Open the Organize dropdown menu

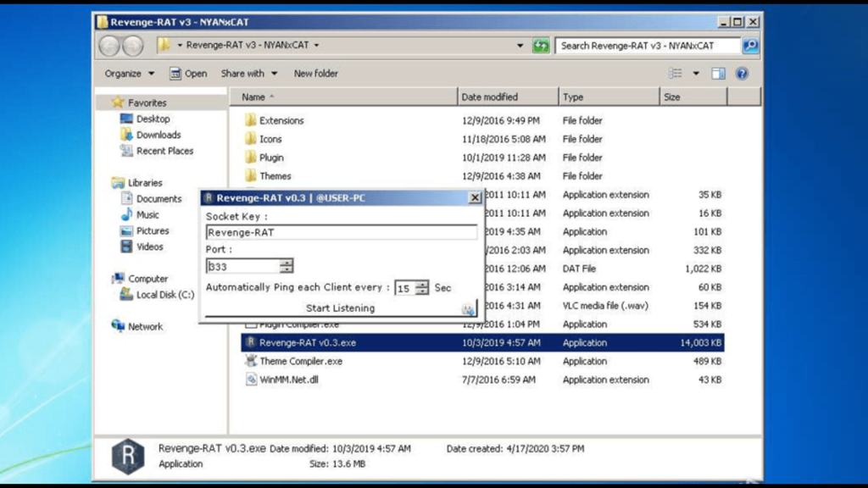tap(130, 74)
